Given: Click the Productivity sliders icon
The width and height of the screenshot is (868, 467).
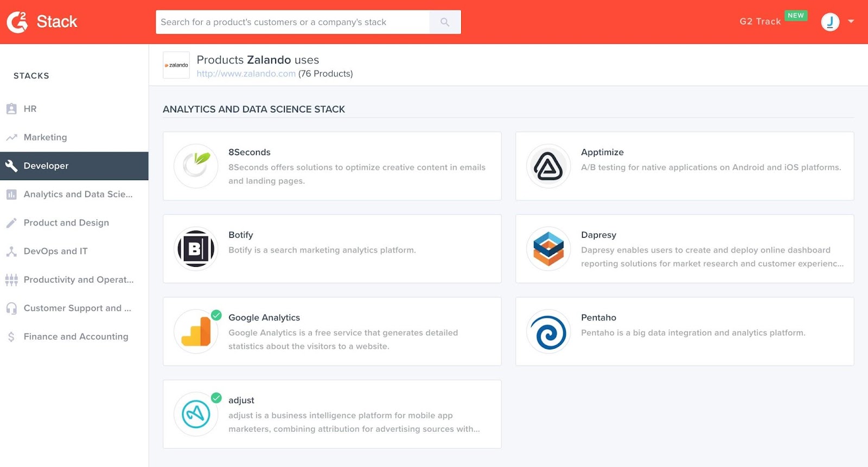Looking at the screenshot, I should (x=11, y=280).
